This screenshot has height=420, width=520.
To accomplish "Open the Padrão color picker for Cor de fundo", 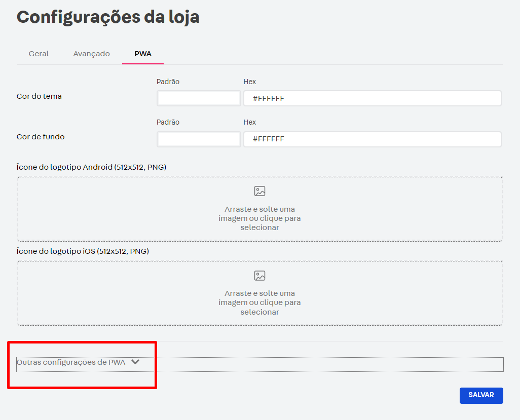I will 198,139.
